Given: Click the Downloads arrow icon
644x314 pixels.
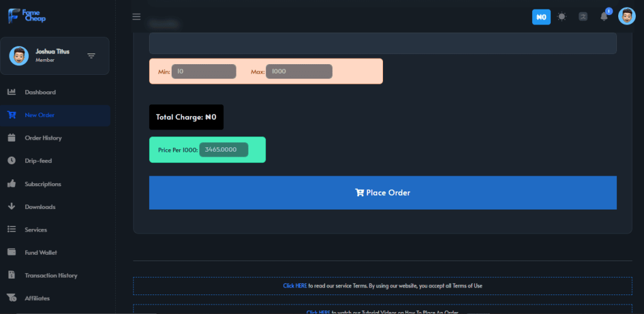Looking at the screenshot, I should [11, 206].
